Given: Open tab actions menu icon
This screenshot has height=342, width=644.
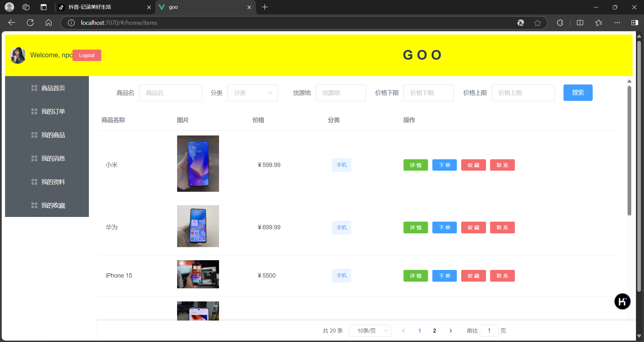Looking at the screenshot, I should click(44, 7).
